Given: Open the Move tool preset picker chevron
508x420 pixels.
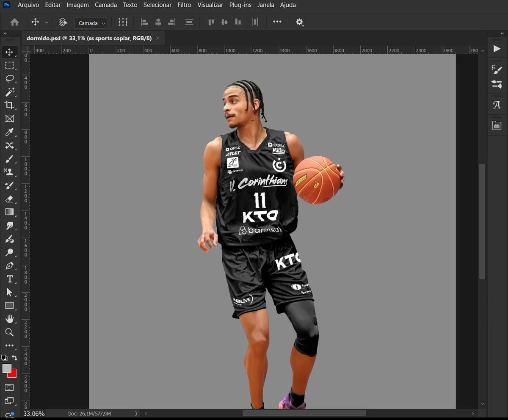Looking at the screenshot, I should click(x=46, y=22).
